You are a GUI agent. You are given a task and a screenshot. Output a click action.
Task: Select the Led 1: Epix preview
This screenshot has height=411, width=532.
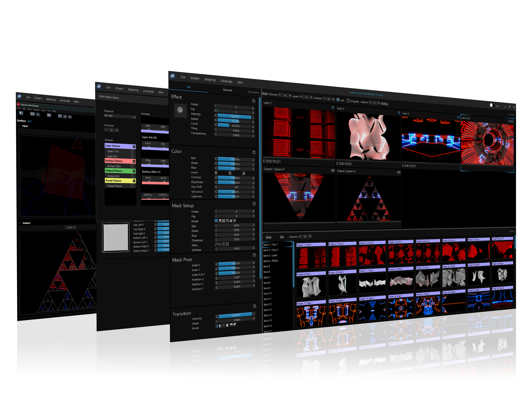487,144
